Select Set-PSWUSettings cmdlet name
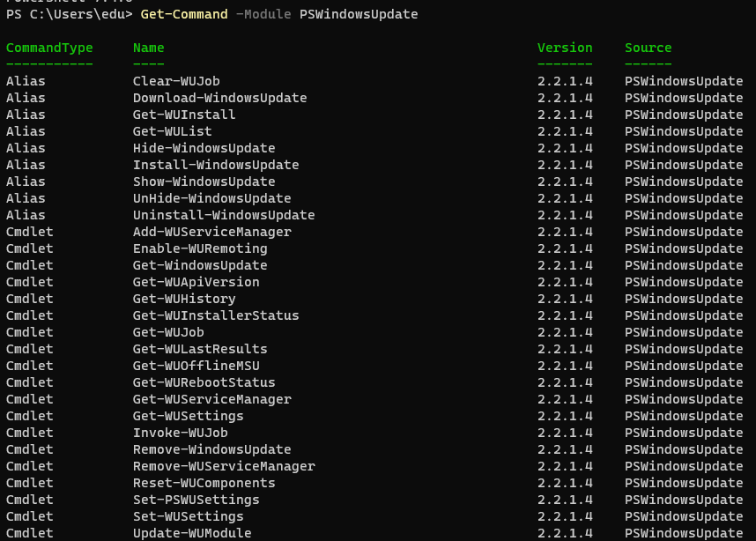Image resolution: width=756 pixels, height=541 pixels. click(x=196, y=500)
